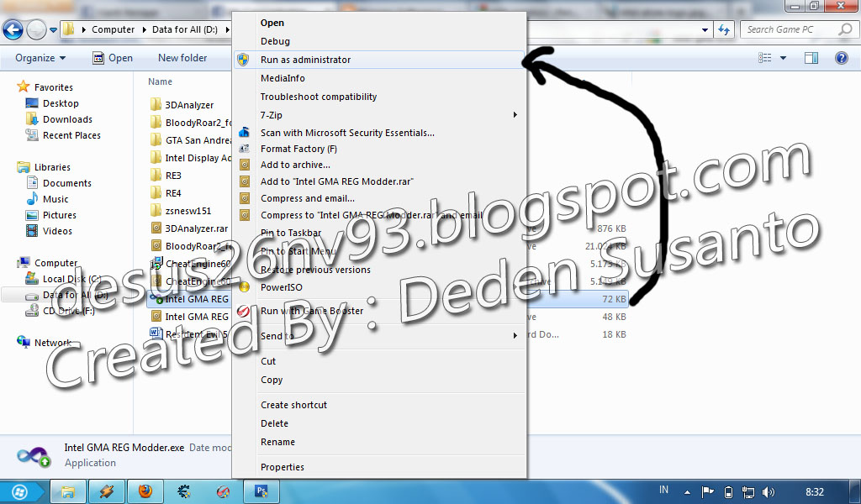861x504 pixels.
Task: Expand the Send to submenu
Action: (379, 336)
